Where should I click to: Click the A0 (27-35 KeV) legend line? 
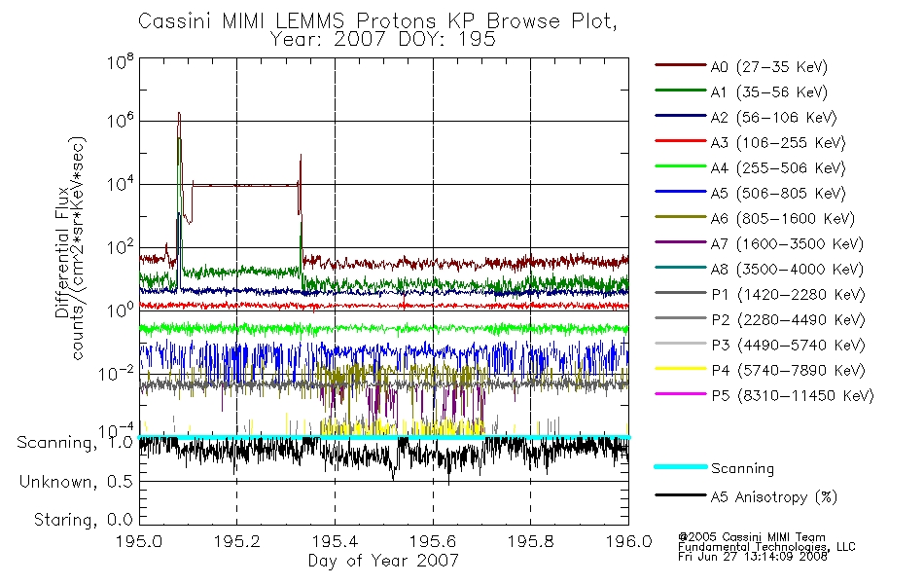680,65
